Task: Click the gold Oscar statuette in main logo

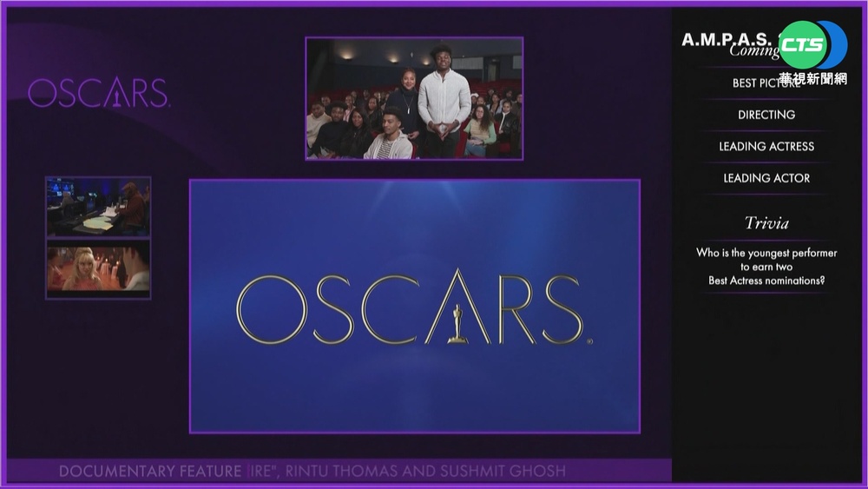Action: click(457, 307)
